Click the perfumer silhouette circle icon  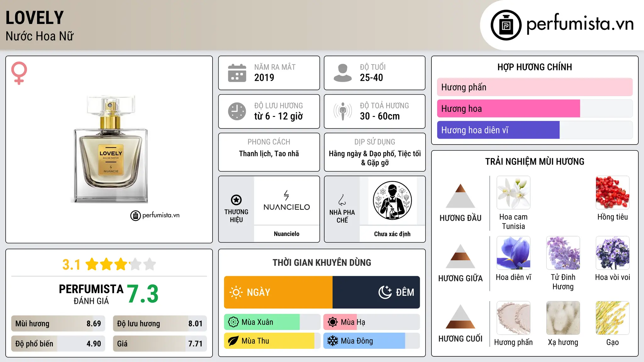(392, 200)
